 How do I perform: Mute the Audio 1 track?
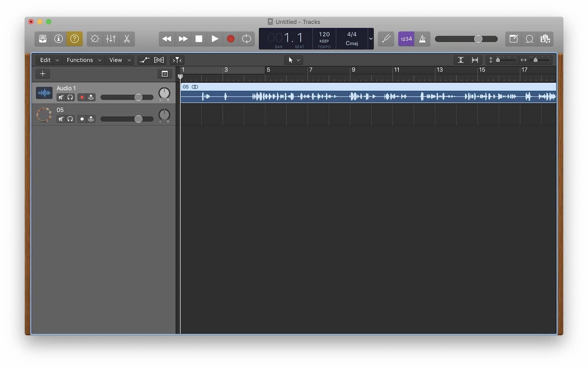(61, 97)
